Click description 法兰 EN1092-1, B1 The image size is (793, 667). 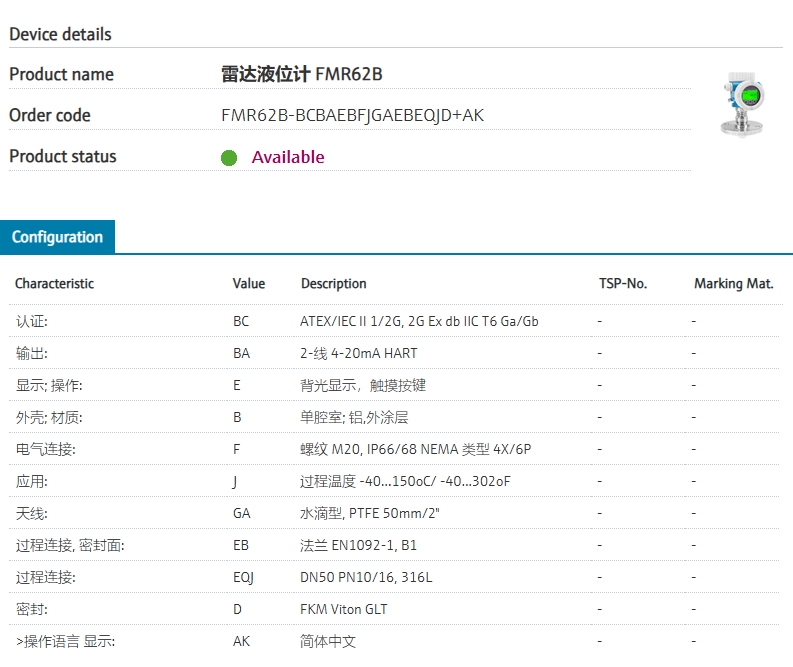(359, 545)
